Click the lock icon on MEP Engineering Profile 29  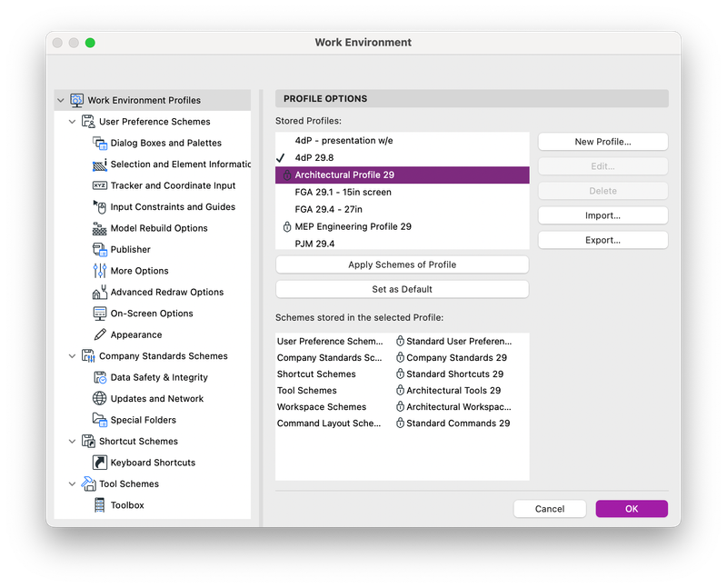287,227
